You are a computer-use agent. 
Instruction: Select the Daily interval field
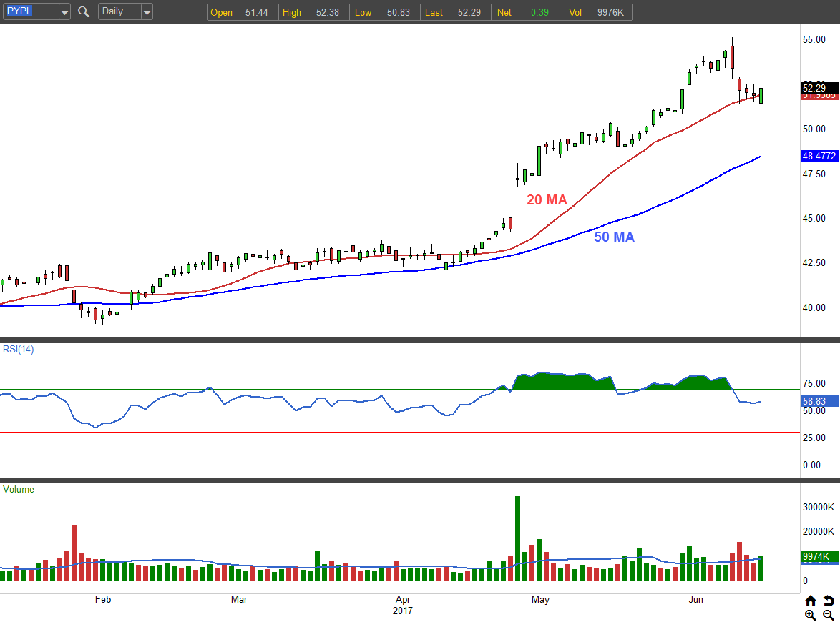tap(119, 11)
